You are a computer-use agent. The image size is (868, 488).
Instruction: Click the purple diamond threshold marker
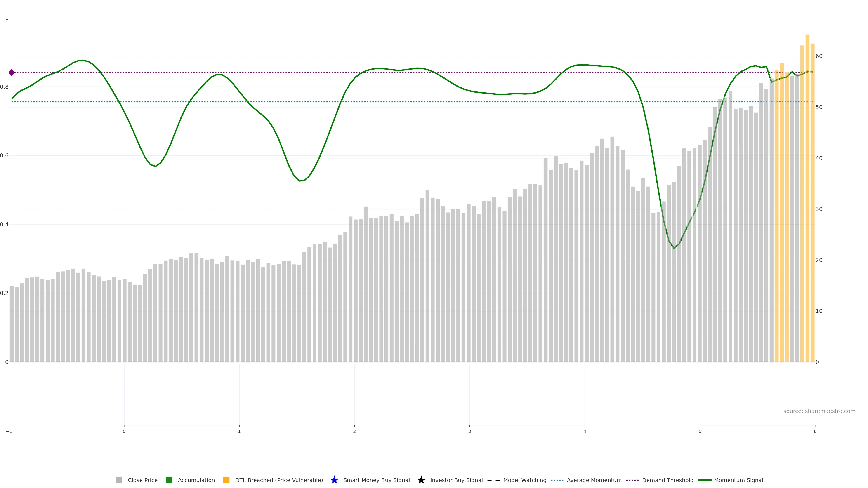[x=12, y=73]
